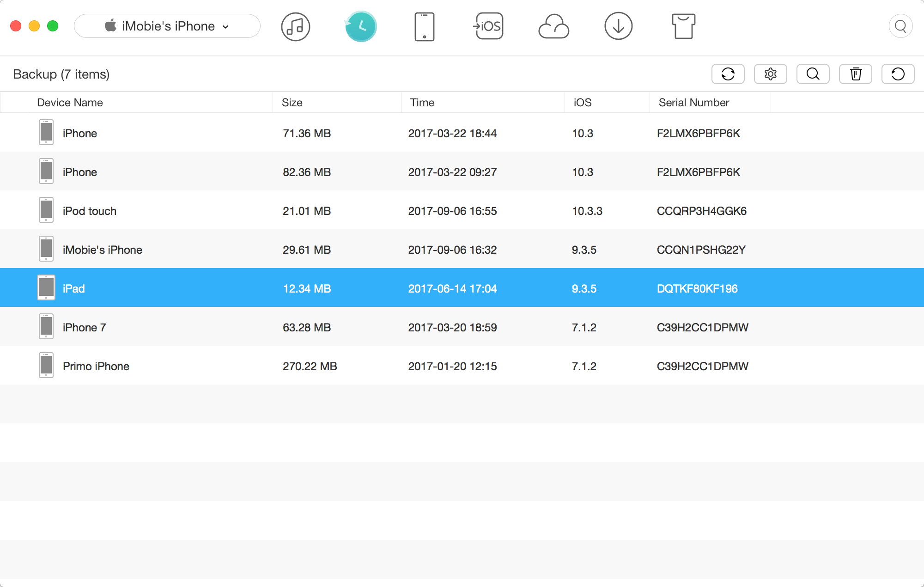
Task: Open the move-to-iOS icon
Action: pos(488,26)
